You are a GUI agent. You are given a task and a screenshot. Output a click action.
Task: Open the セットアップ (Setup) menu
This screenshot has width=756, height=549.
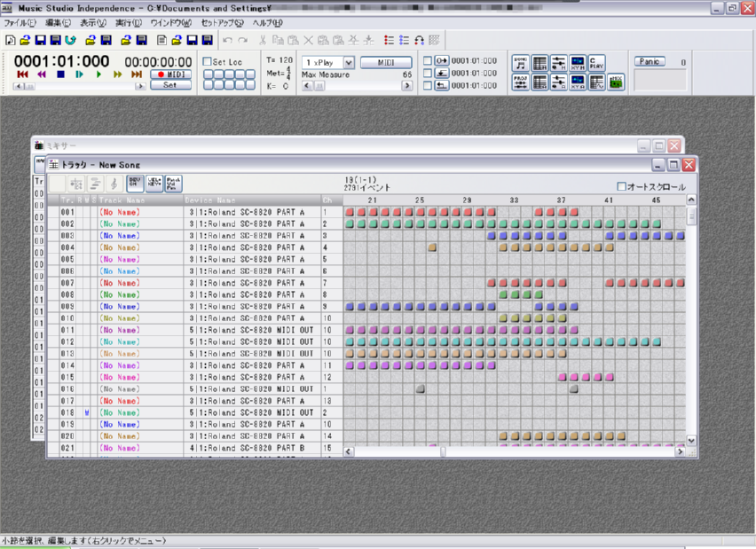pos(222,23)
